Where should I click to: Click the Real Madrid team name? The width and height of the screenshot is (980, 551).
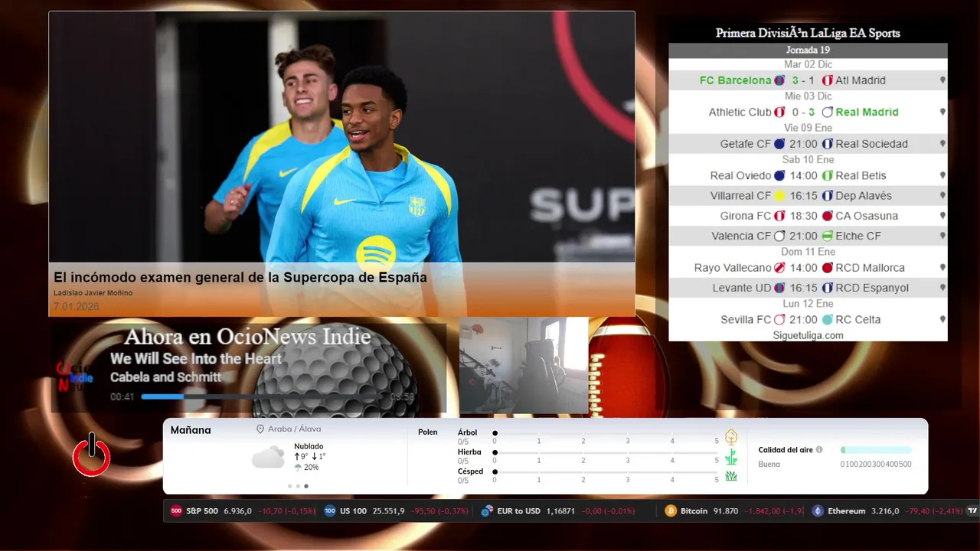coord(867,112)
